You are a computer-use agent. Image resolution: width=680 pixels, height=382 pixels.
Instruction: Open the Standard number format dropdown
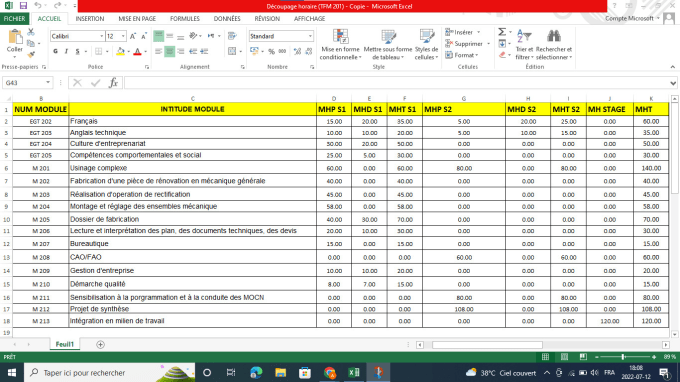point(310,36)
